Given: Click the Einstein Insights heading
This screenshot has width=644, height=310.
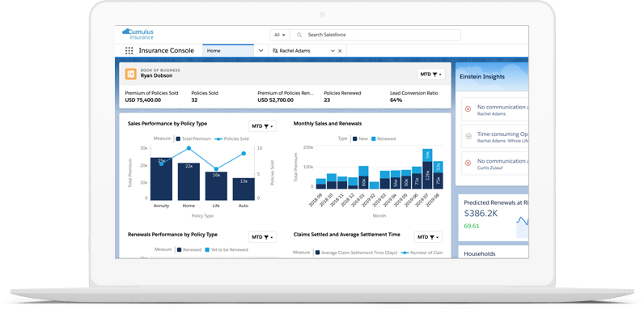Looking at the screenshot, I should click(482, 77).
